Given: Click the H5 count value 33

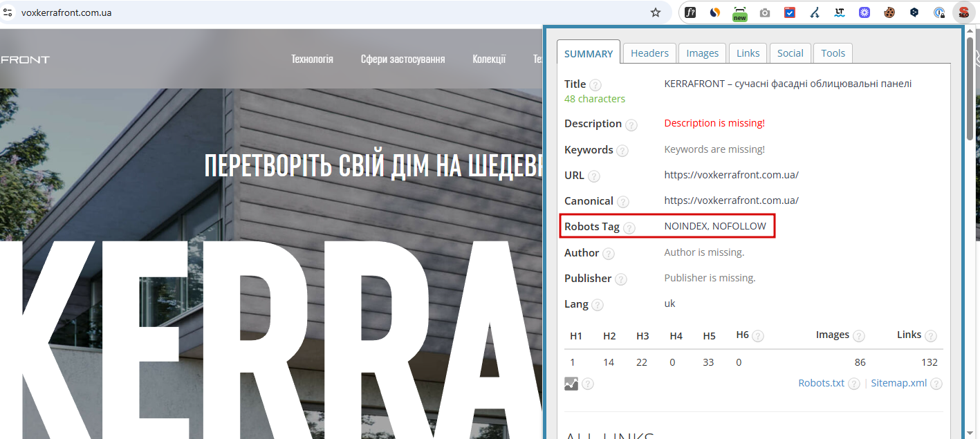Looking at the screenshot, I should (709, 362).
